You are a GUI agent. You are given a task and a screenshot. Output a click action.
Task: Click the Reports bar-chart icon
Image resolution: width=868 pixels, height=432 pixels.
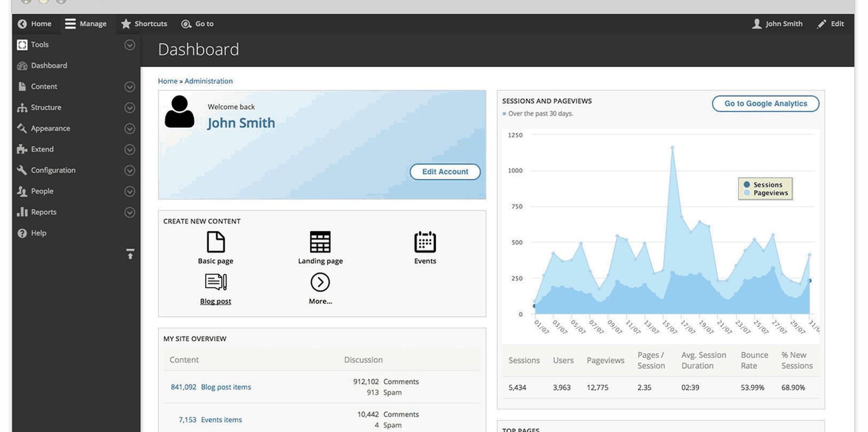(x=22, y=212)
